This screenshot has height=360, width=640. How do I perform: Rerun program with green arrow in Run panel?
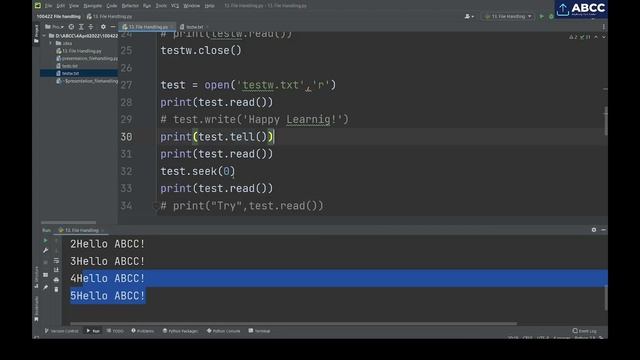click(45, 240)
